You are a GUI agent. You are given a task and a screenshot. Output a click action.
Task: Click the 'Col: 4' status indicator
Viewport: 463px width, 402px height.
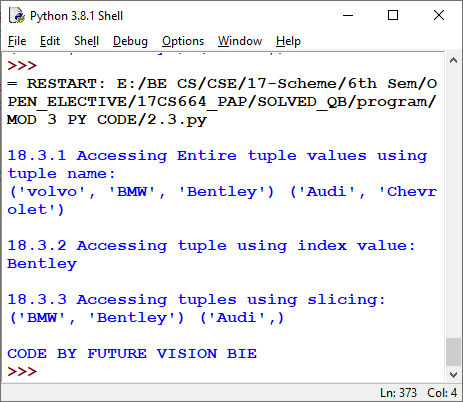(x=442, y=393)
